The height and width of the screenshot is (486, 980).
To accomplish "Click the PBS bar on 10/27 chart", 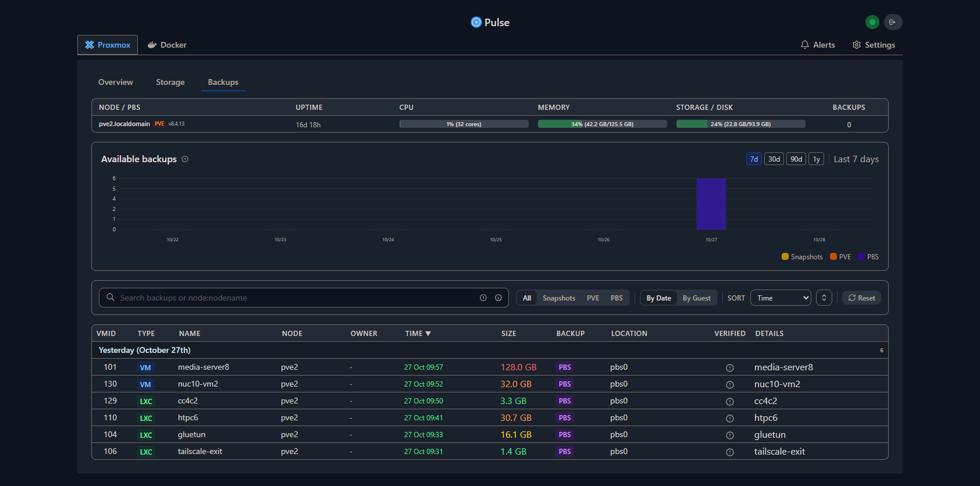I will 711,204.
